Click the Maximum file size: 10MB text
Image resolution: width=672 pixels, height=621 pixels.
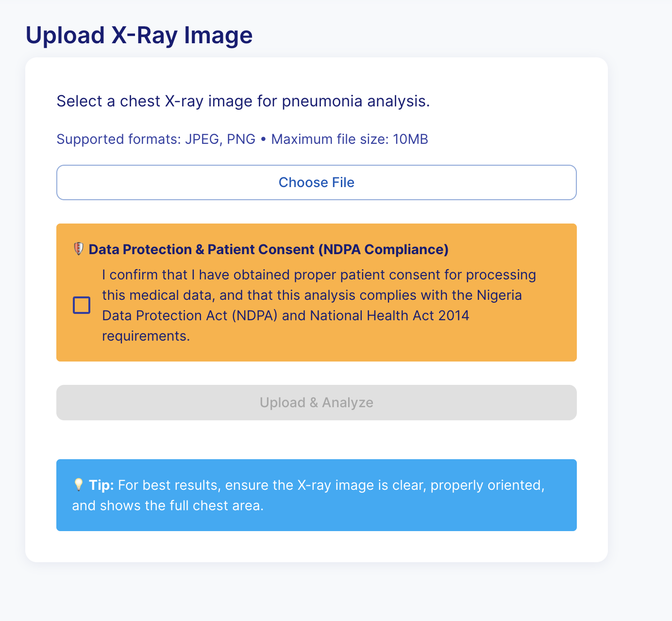tap(350, 139)
